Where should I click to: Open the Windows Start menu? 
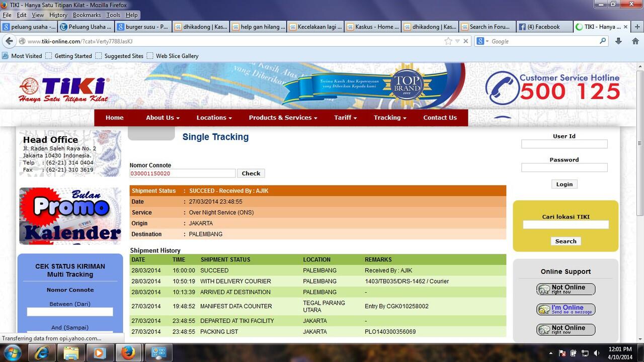[12, 352]
